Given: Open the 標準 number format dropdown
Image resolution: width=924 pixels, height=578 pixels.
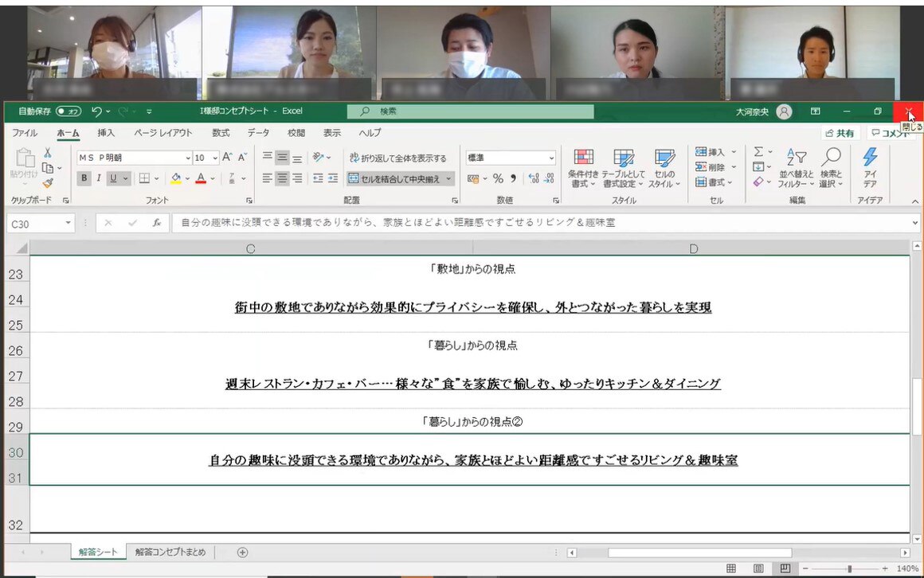Looking at the screenshot, I should (551, 158).
